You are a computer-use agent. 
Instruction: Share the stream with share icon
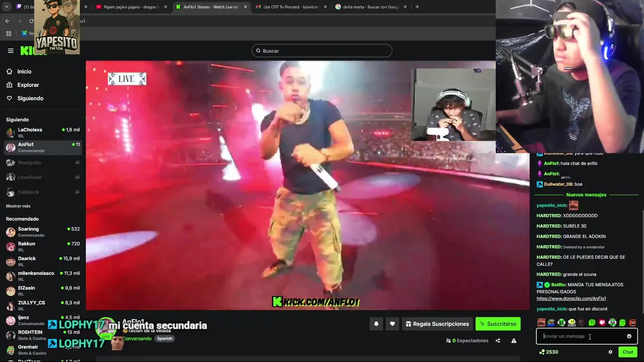(x=498, y=340)
